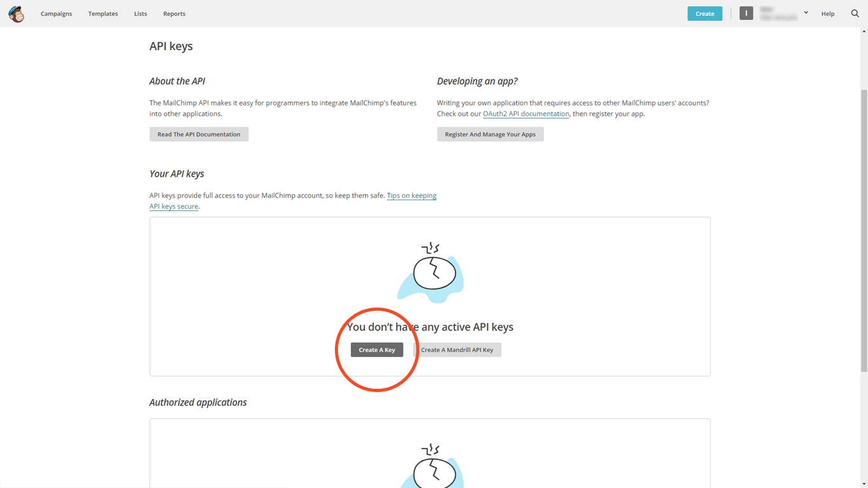Open the search magnifier
868x488 pixels.
pos(855,13)
